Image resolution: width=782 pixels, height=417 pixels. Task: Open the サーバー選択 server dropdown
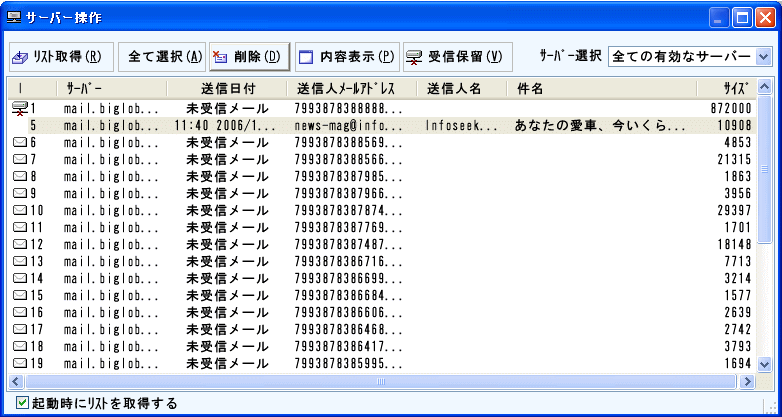point(764,56)
